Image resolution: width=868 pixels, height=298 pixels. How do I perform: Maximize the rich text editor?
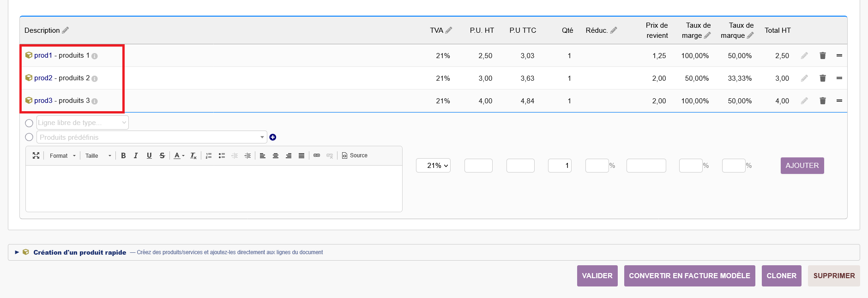[x=36, y=155]
